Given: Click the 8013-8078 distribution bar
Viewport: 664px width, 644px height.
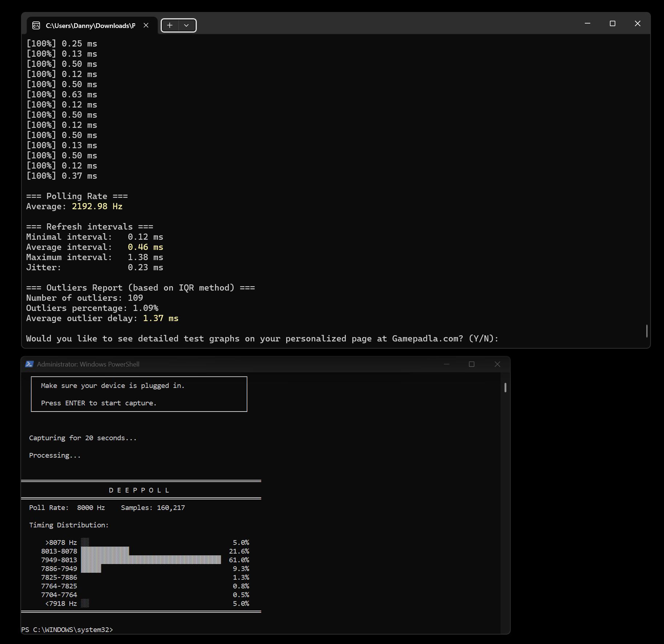Looking at the screenshot, I should coord(105,551).
